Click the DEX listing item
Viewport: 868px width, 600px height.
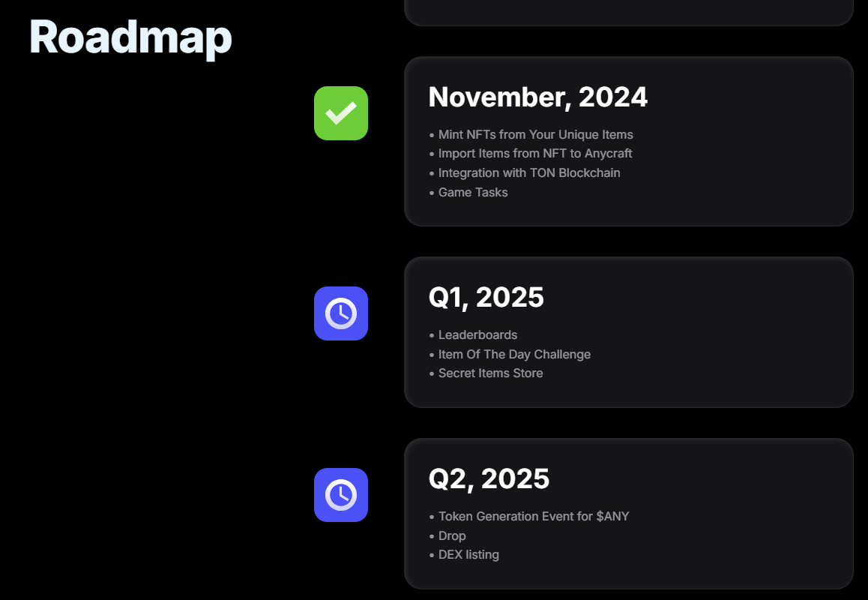pos(468,555)
